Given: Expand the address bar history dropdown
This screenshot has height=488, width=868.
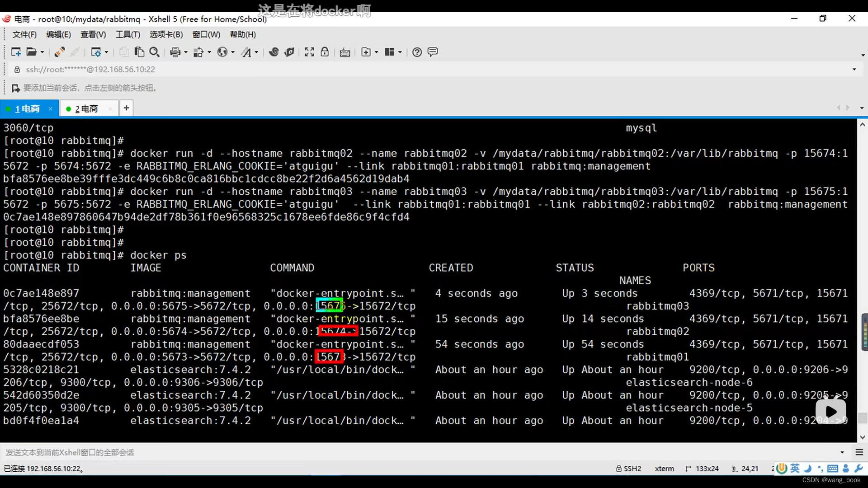Looking at the screenshot, I should pos(854,70).
